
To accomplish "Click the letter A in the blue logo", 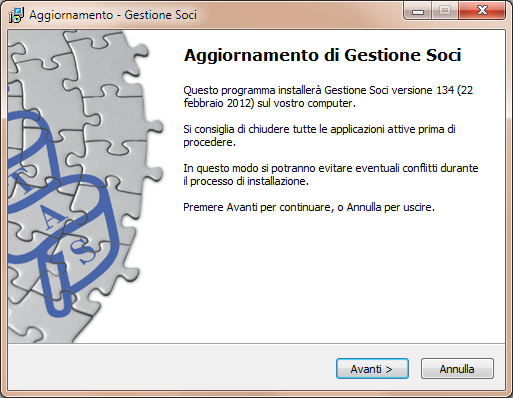I will coord(52,218).
